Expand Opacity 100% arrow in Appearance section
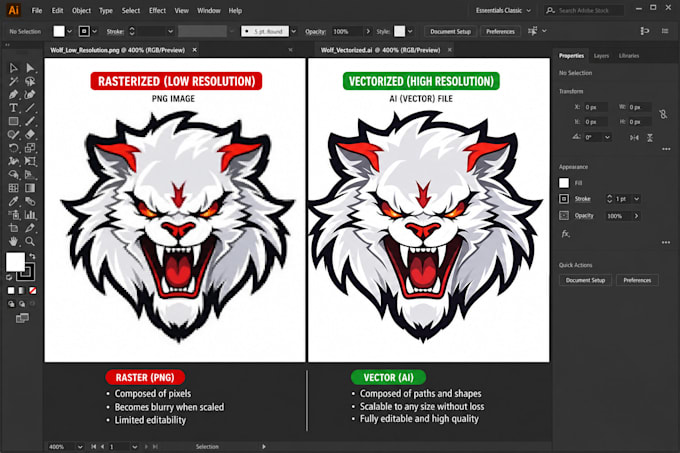 pyautogui.click(x=636, y=215)
